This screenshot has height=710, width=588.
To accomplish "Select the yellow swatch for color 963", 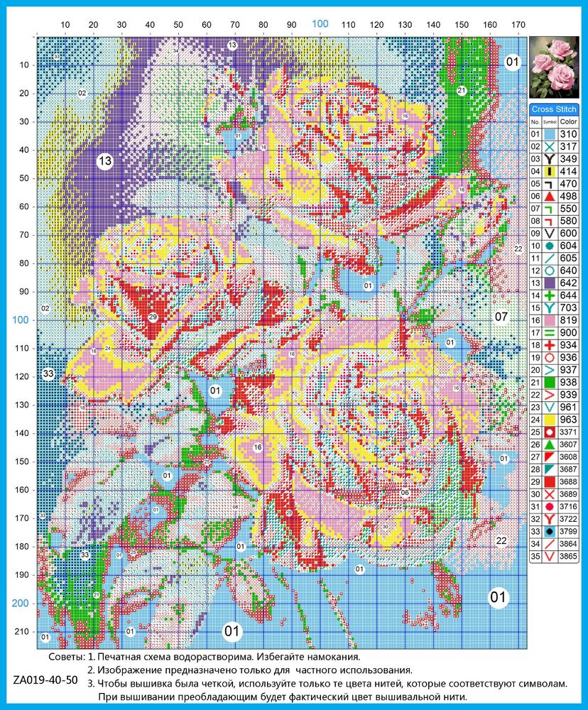I will [549, 420].
